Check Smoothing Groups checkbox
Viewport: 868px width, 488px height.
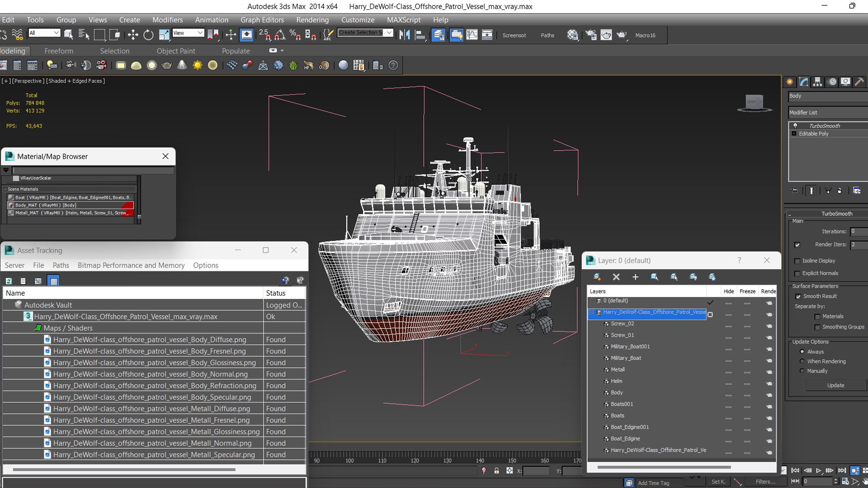817,327
